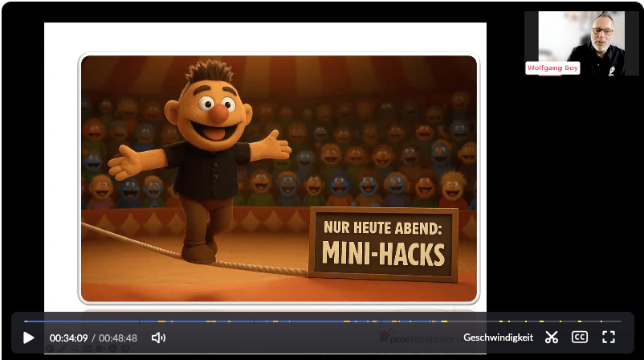
Task: Click the current time 00:34:09 display
Action: (68, 338)
